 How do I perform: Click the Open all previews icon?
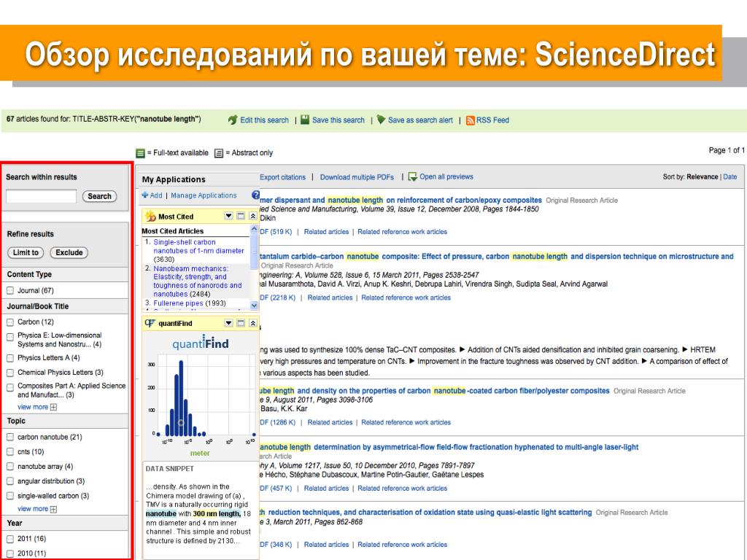click(x=413, y=176)
